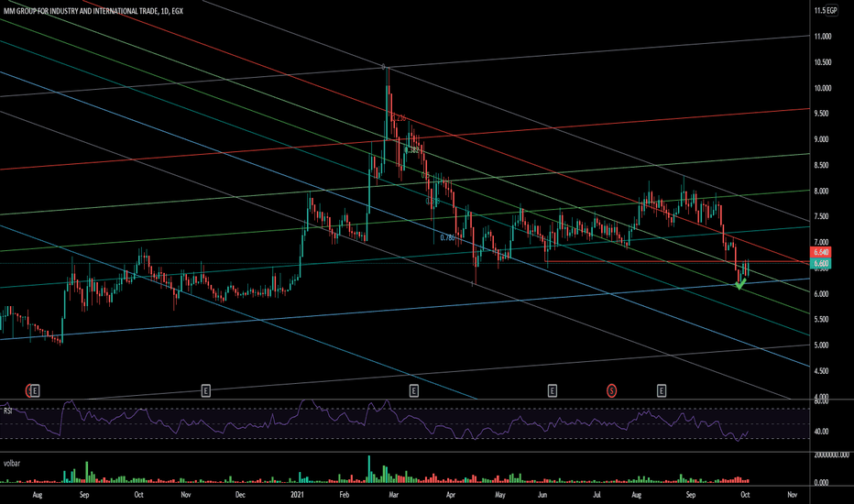The image size is (854, 504).
Task: Click the Aug label following Jul on the time axis
Action: pos(636,495)
